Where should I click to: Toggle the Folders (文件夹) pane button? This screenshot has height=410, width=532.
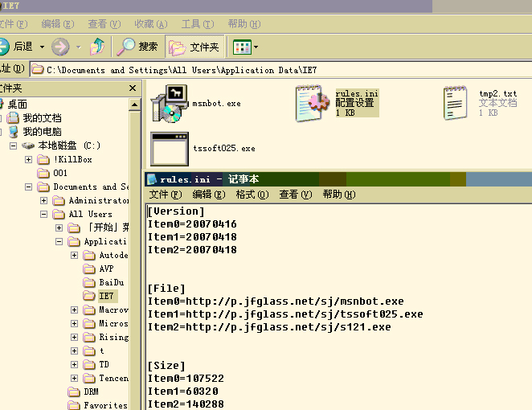[x=194, y=47]
